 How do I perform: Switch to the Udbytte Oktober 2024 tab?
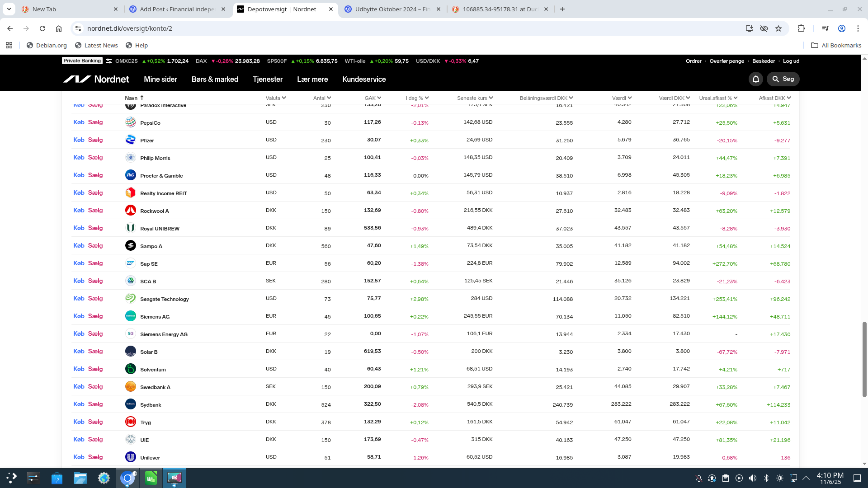click(392, 9)
